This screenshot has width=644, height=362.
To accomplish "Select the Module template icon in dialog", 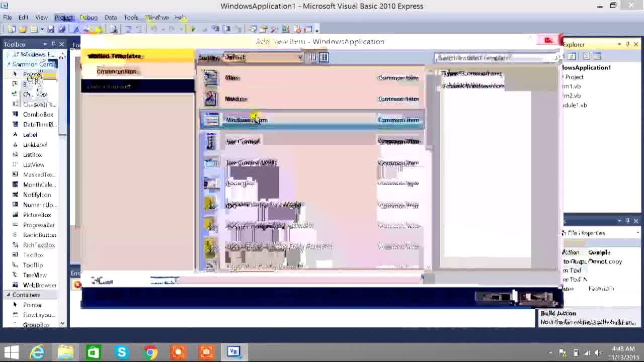I will tap(211, 99).
